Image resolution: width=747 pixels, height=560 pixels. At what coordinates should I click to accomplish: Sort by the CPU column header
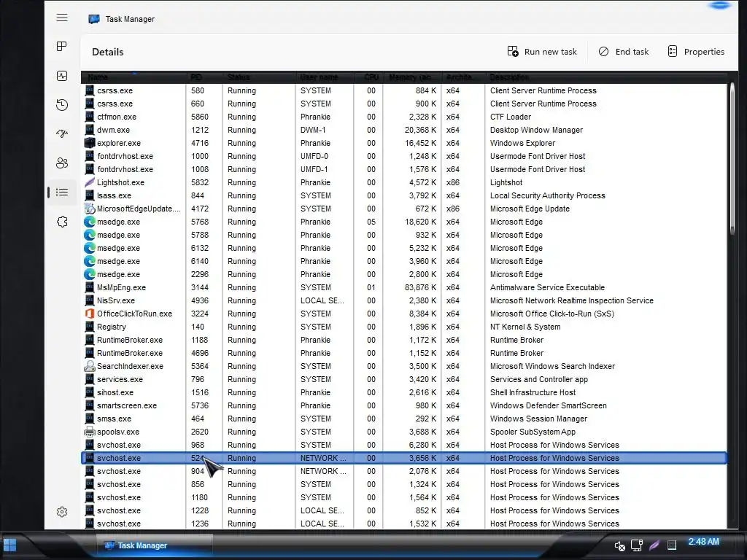click(368, 77)
